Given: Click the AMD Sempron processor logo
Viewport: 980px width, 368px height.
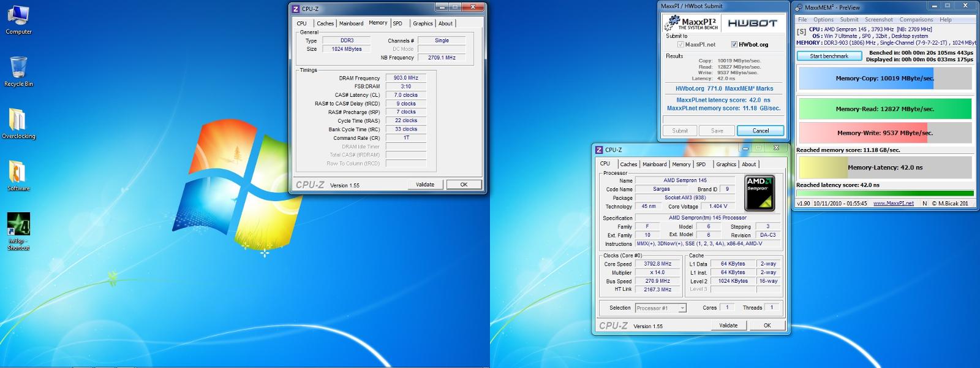Looking at the screenshot, I should 759,193.
